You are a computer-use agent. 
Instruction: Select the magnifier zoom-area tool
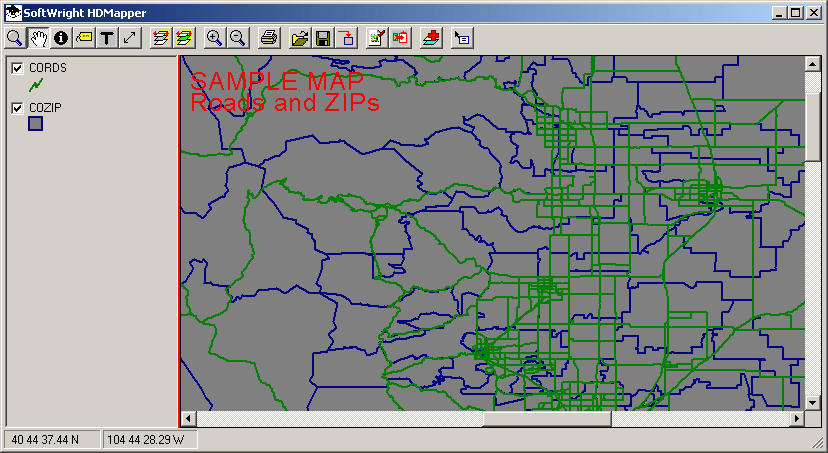tap(15, 38)
